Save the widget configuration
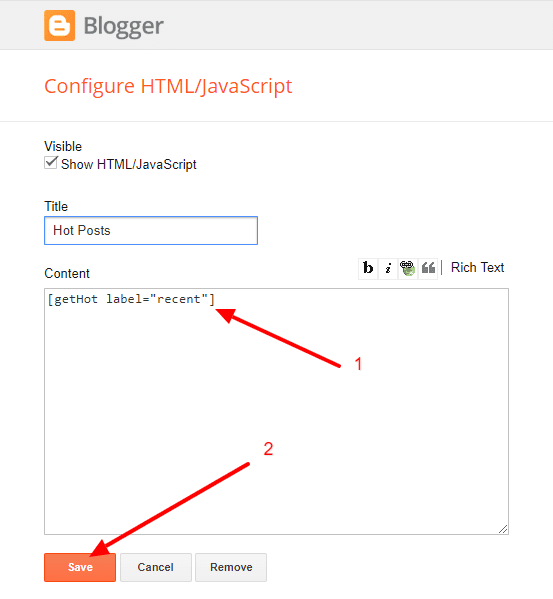This screenshot has height=599, width=553. coord(80,567)
